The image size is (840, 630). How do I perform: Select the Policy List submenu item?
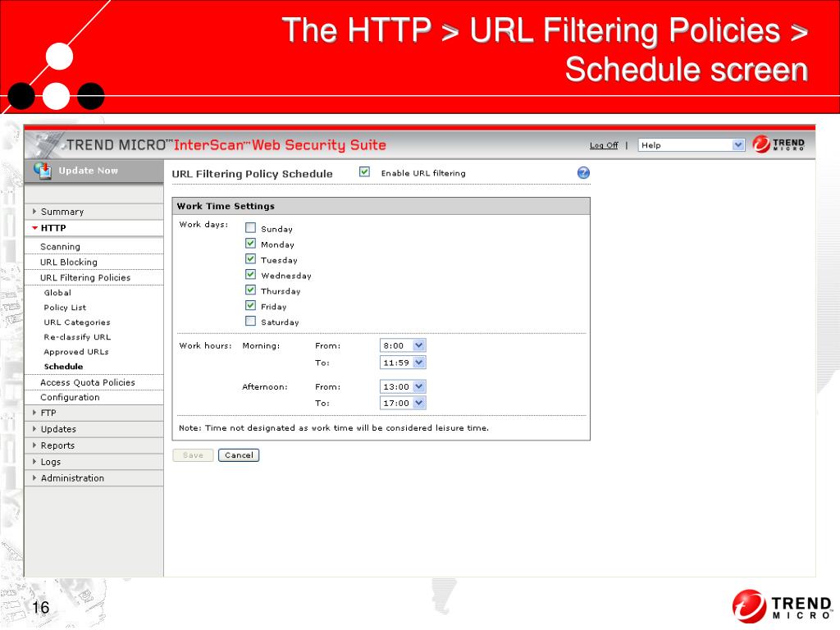click(x=65, y=308)
